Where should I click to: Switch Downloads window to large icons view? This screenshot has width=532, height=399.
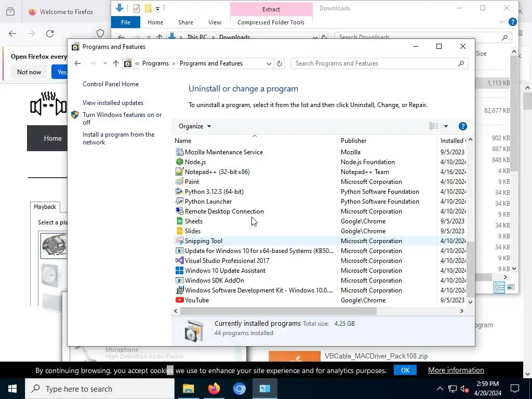[x=511, y=287]
